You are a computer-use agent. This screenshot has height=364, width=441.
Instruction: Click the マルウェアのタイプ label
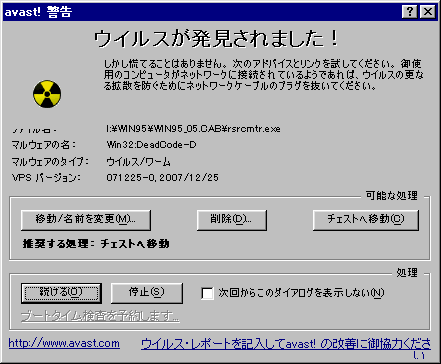50,162
